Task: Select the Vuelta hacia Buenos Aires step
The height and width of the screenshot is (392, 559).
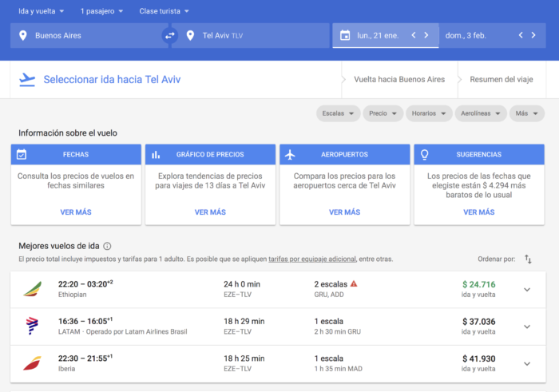Action: click(399, 80)
